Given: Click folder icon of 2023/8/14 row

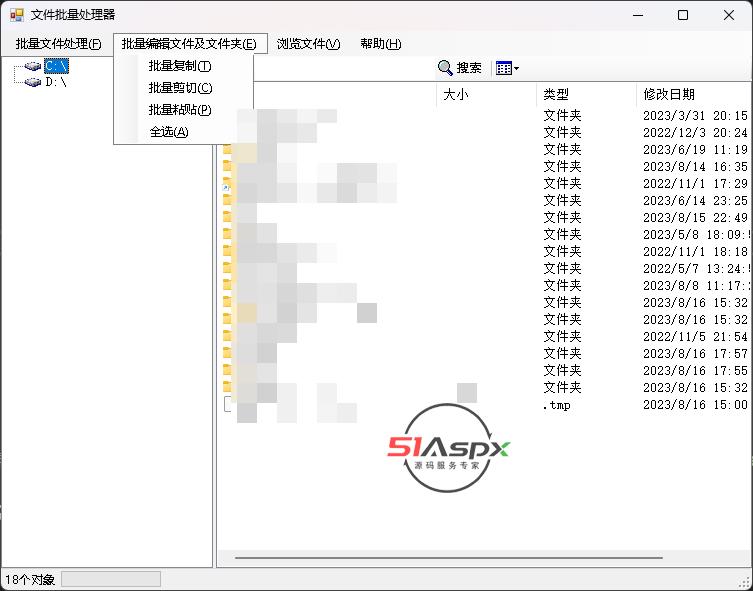Looking at the screenshot, I should click(227, 167).
